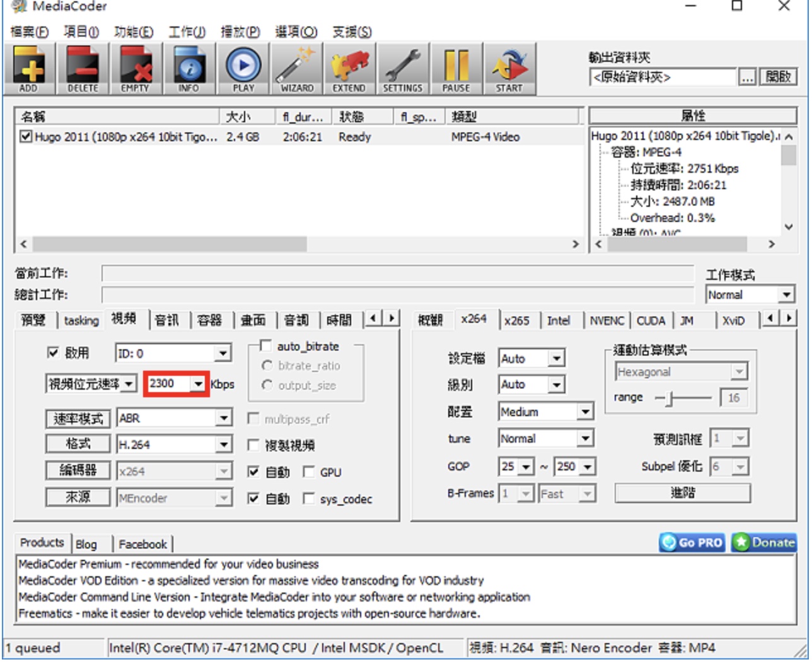Screen dimensions: 812x662
Task: Open SETTINGS wrench icon
Action: click(403, 69)
